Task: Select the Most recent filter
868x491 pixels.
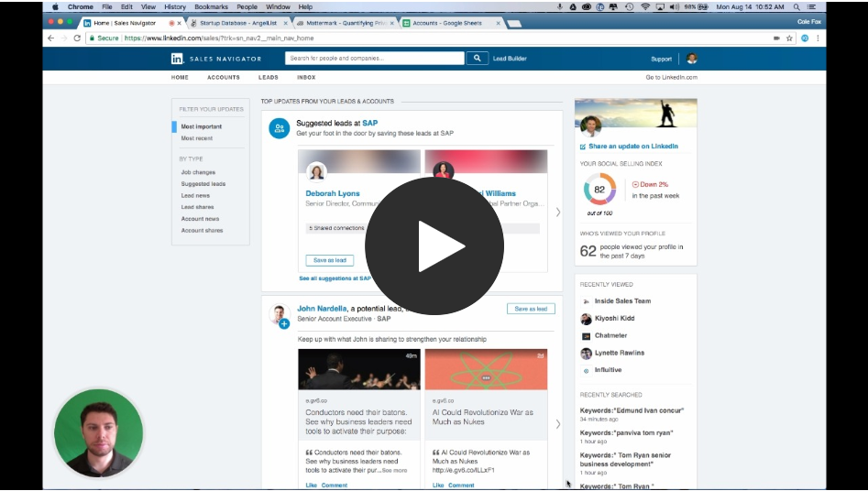Action: click(196, 138)
